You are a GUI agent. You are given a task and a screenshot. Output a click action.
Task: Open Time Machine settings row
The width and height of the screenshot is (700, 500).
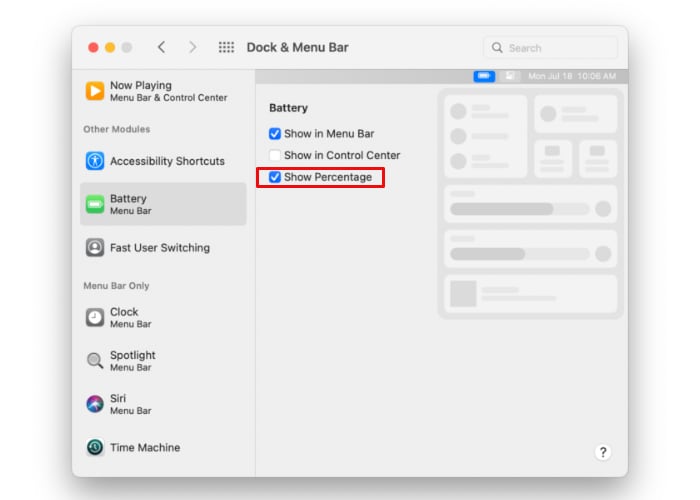[163, 447]
